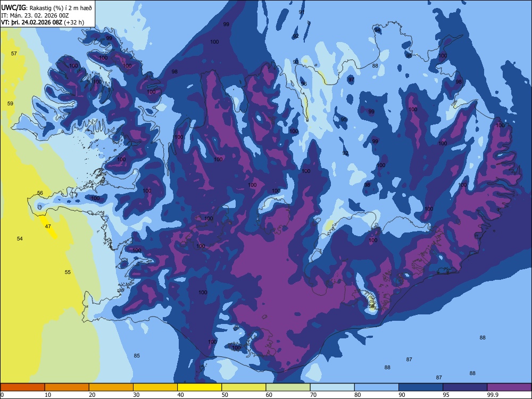Click the humidity value '91' on map
The image size is (532, 399).
pos(302,12)
